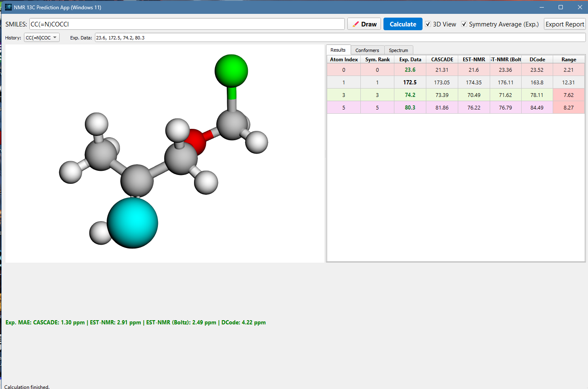Click DCode value 163.8 cell

tap(537, 83)
